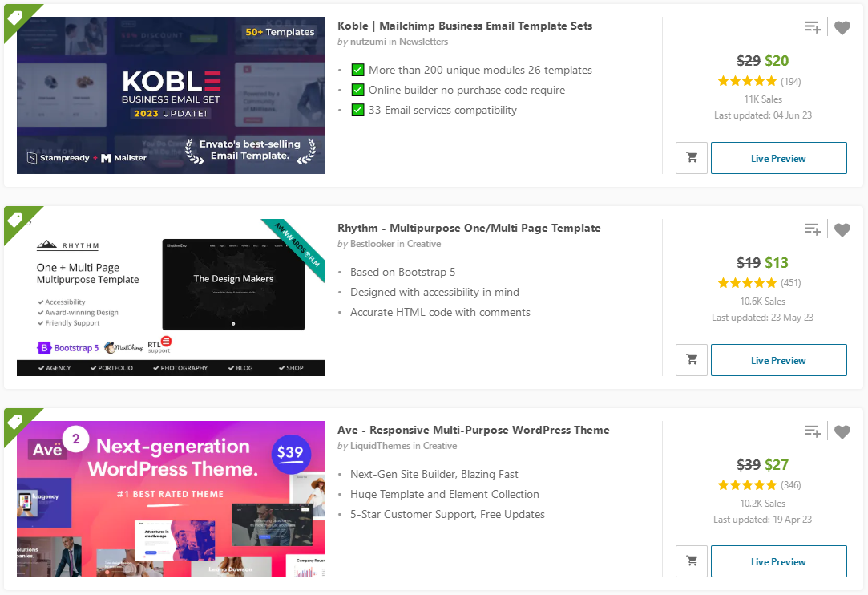Open Rhythm Multipurpose One/Multi Page Template title
This screenshot has width=868, height=595.
pos(469,229)
